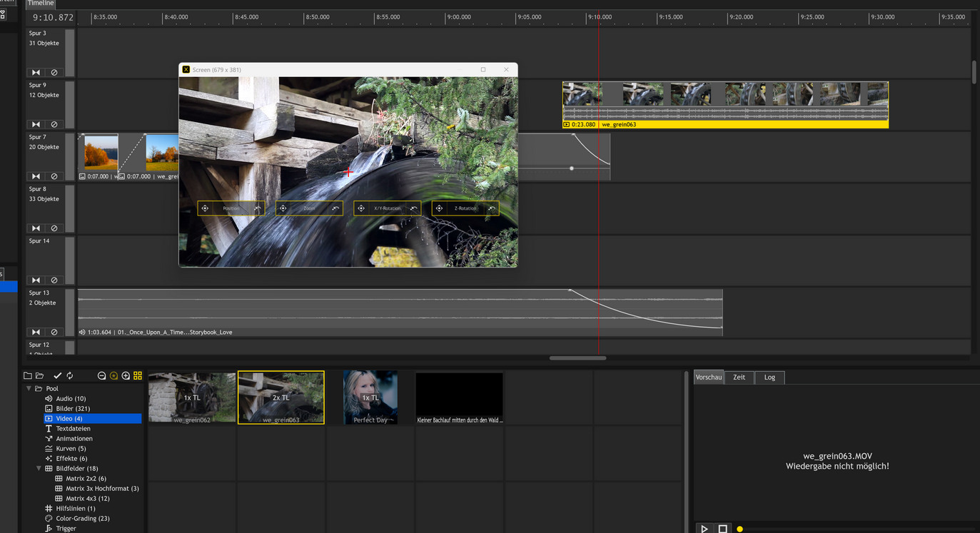980x533 pixels.
Task: Click the Z-Rotation reset arrow icon
Action: (x=492, y=208)
